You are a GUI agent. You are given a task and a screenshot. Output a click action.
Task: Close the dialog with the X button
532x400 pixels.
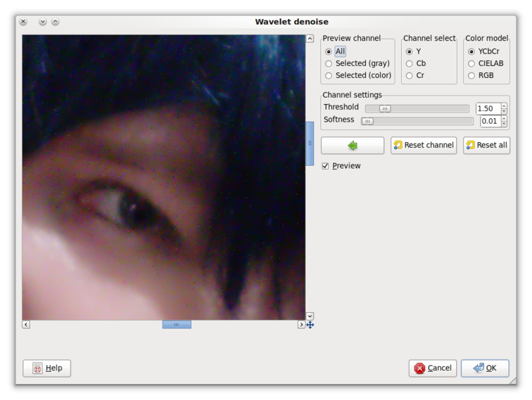(23, 22)
